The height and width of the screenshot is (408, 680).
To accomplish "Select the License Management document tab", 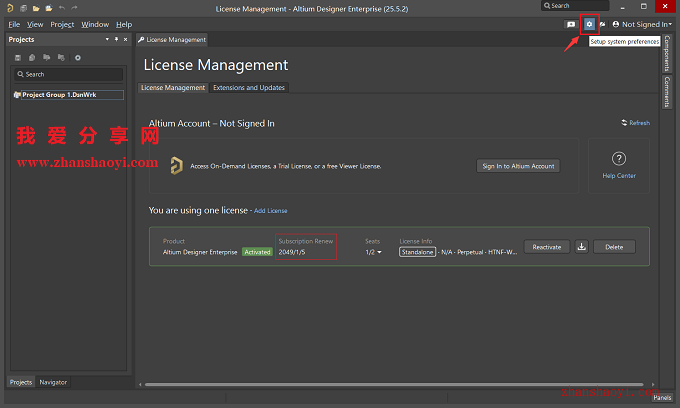I will (x=172, y=39).
